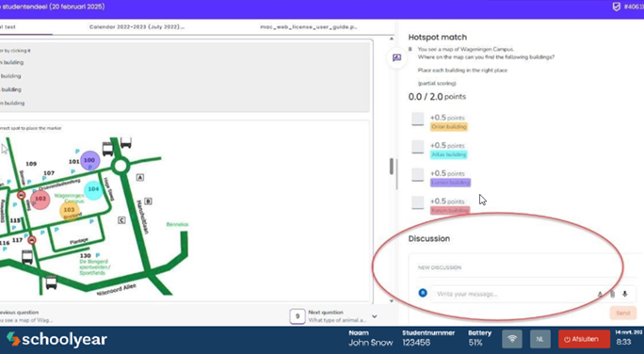Tick the checkbox for Forum building points
644x354 pixels.
click(418, 202)
